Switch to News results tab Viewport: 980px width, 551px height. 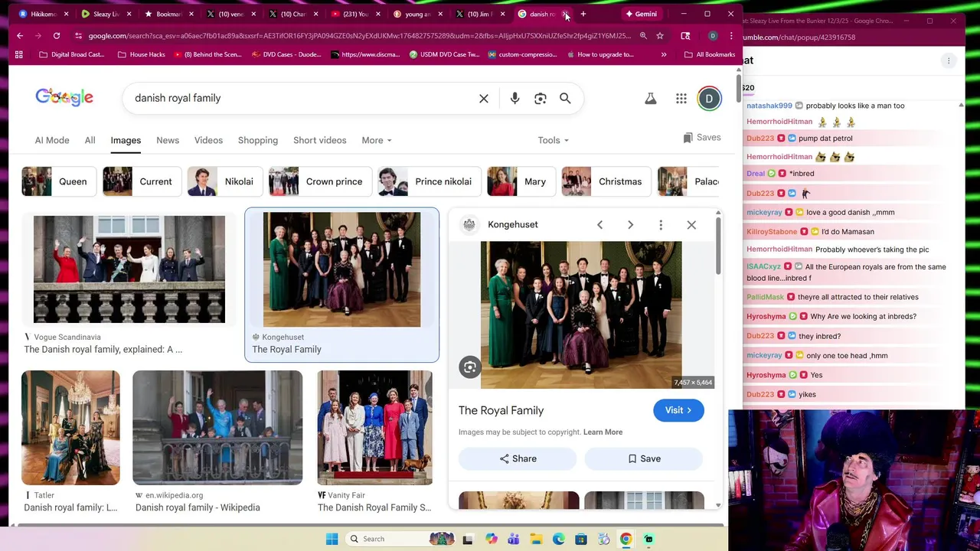coord(168,140)
